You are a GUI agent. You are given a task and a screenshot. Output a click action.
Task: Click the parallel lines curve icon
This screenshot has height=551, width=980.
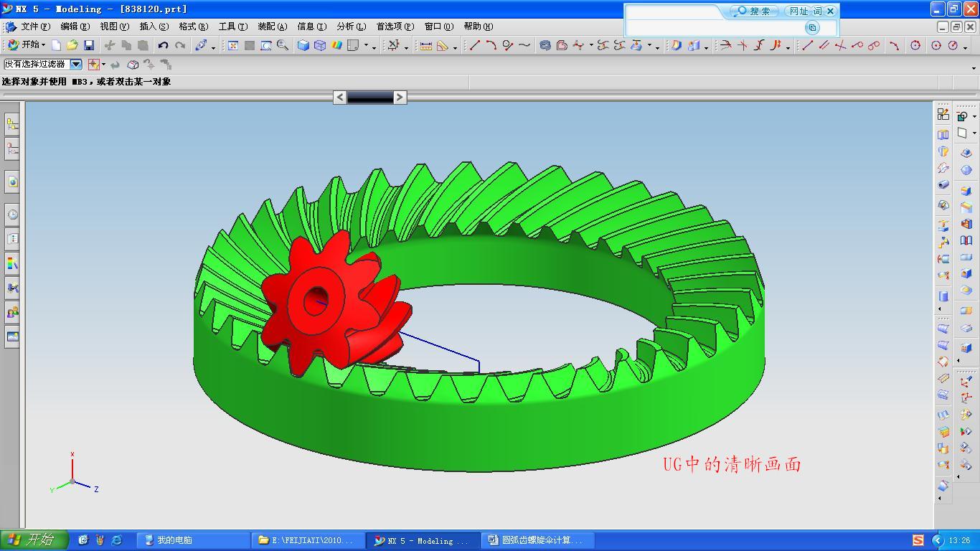824,45
